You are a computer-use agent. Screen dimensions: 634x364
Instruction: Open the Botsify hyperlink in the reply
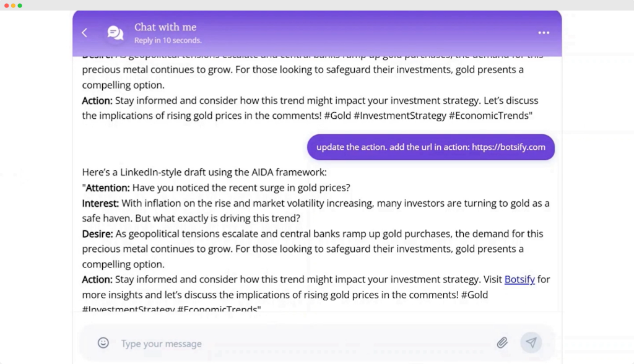[519, 279]
